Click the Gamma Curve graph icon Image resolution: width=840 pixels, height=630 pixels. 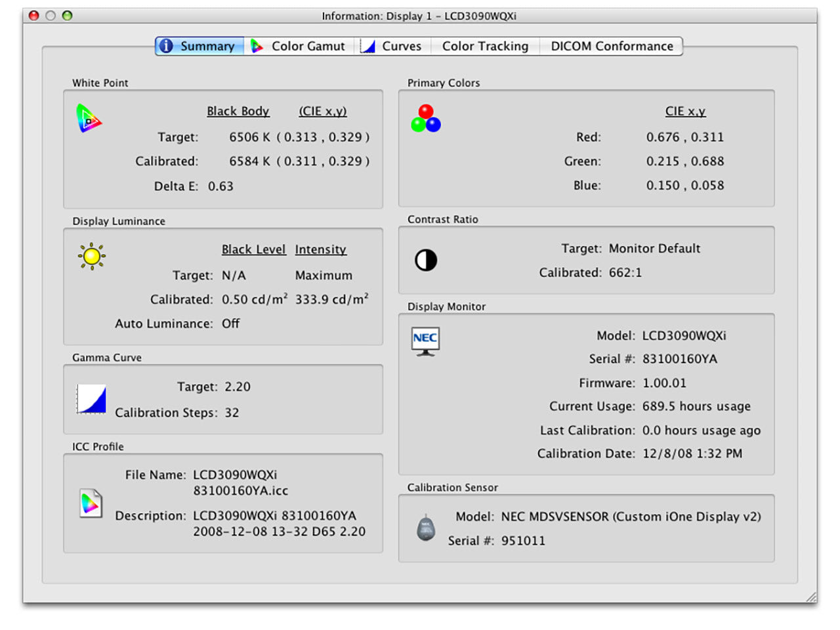[x=91, y=399]
